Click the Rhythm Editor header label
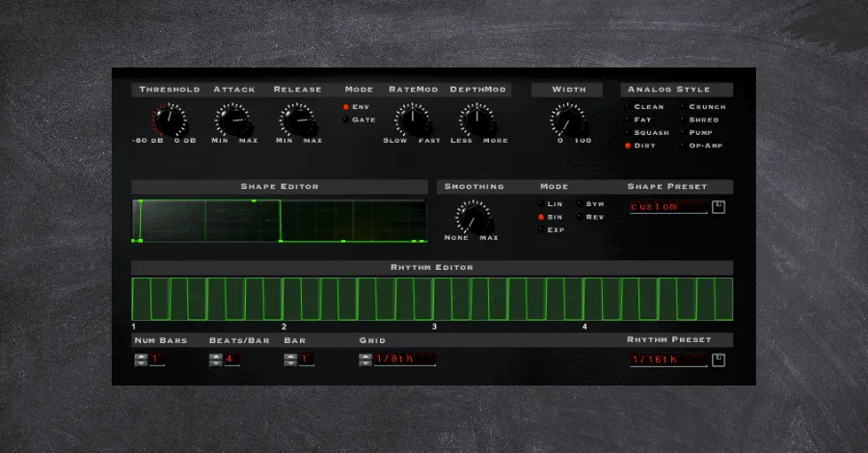The width and height of the screenshot is (868, 453). (x=432, y=267)
